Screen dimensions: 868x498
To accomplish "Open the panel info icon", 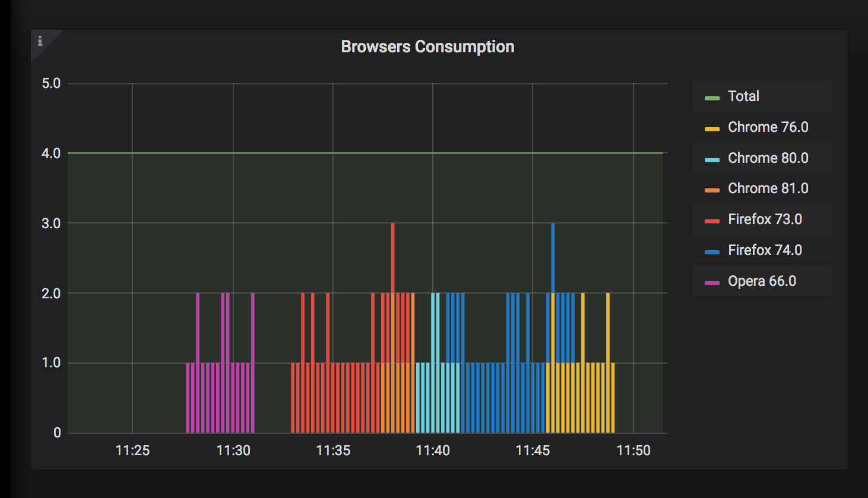I will (x=40, y=41).
